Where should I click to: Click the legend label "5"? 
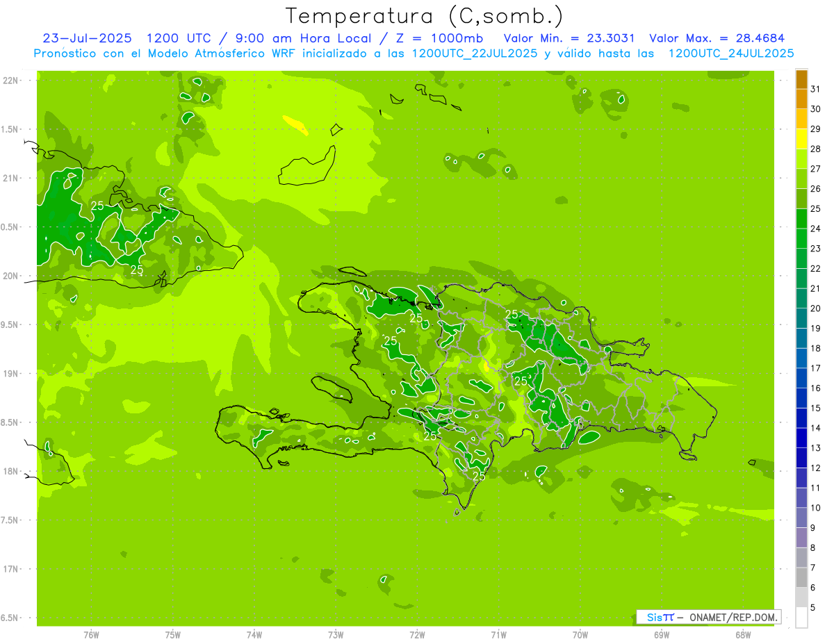tap(812, 608)
